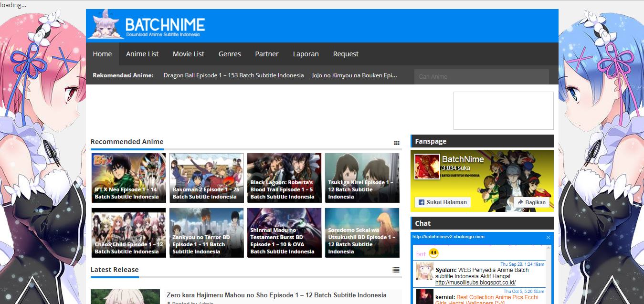Viewport: 644px width, 304px height.
Task: Click kernial's avatar in the chat
Action: 424,296
